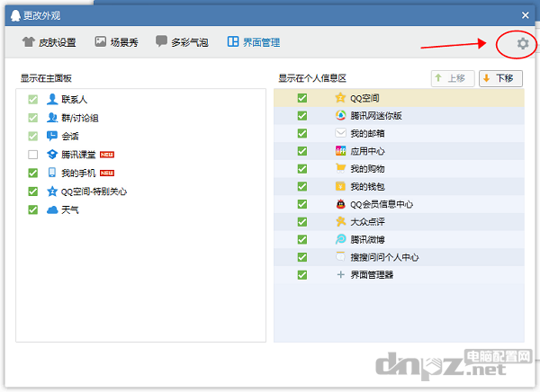
Task: Click the 大众点评 icon
Action: pos(340,221)
